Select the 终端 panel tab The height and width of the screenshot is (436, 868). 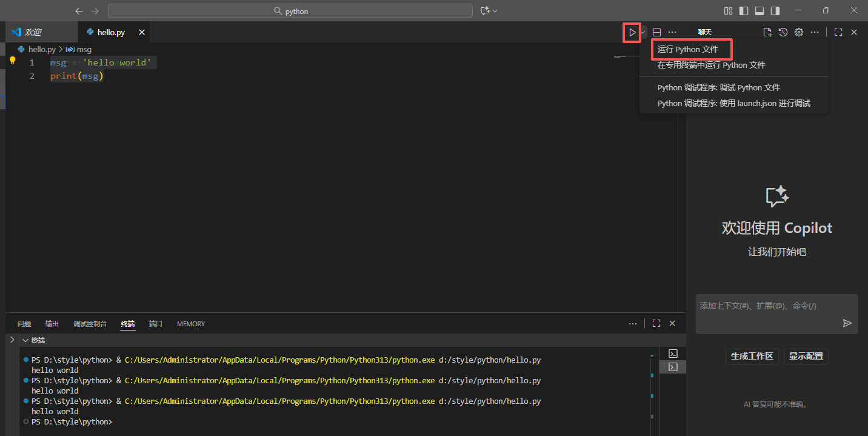click(x=128, y=324)
